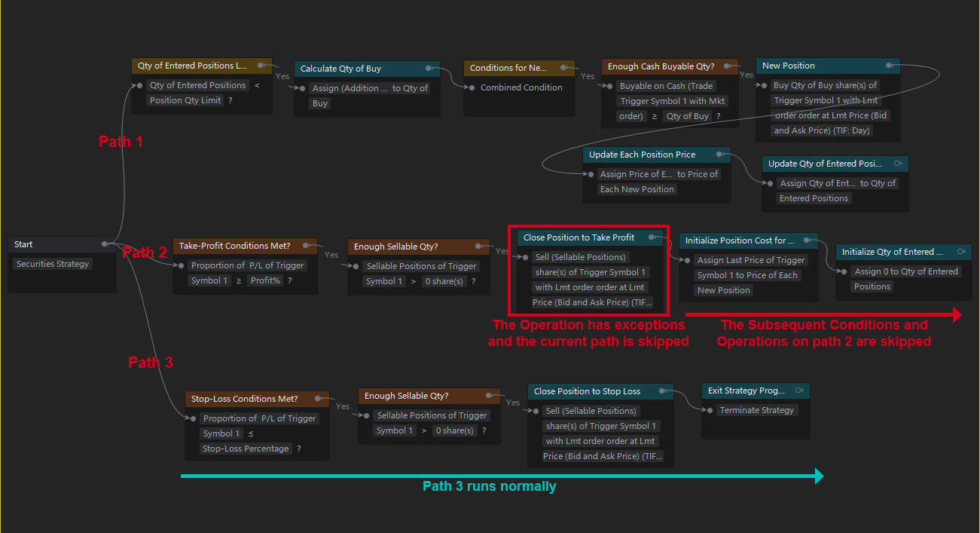Click input port of Update Each Position Price row

(x=590, y=174)
